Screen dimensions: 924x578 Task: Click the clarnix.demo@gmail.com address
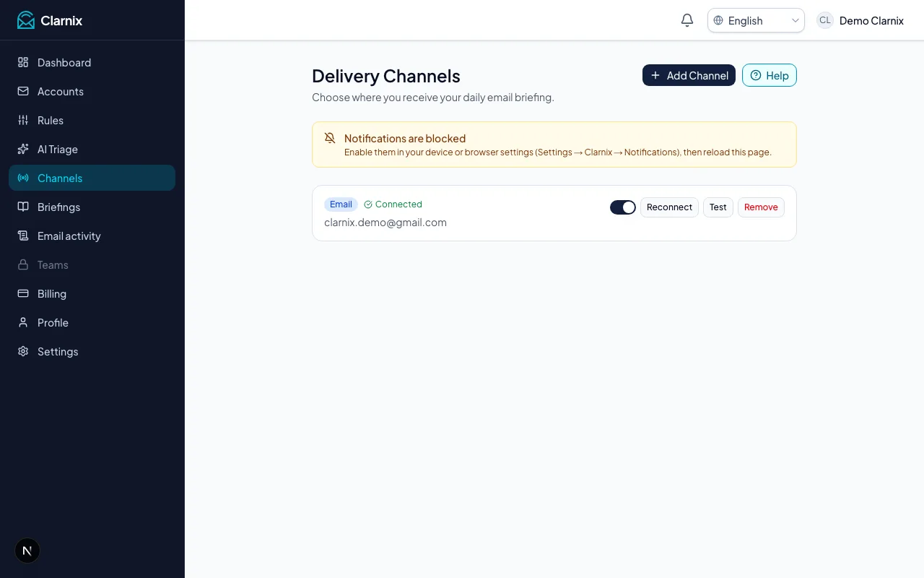pyautogui.click(x=385, y=223)
